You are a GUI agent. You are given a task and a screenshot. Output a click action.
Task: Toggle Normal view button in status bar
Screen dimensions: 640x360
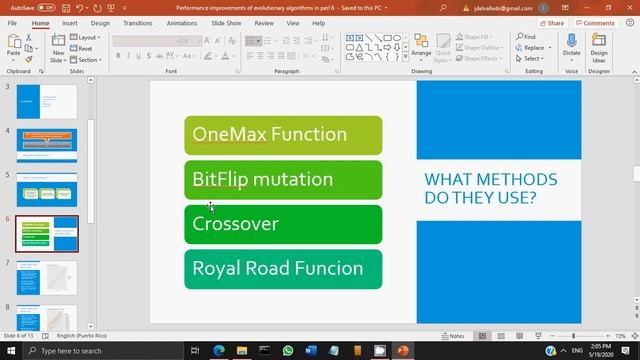click(482, 336)
